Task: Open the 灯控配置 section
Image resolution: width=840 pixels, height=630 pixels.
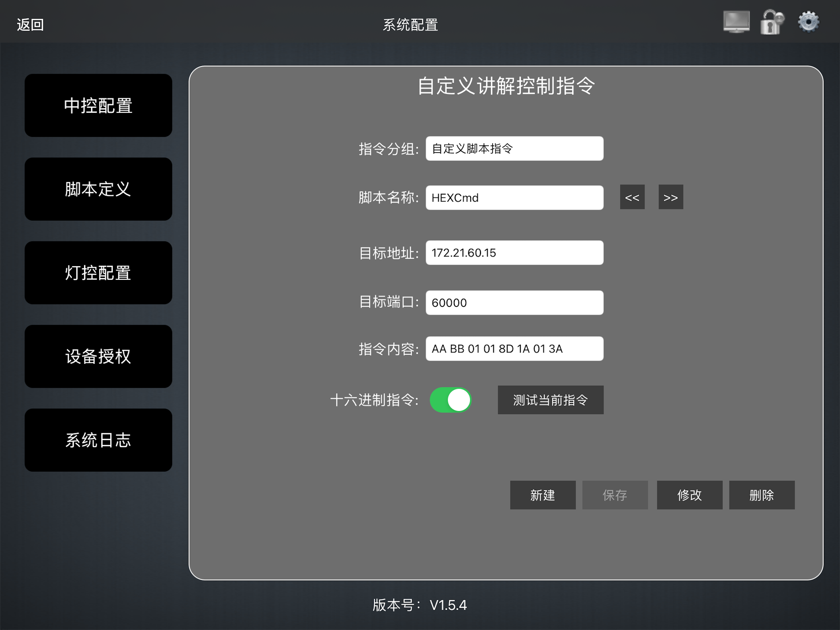Action: [98, 273]
